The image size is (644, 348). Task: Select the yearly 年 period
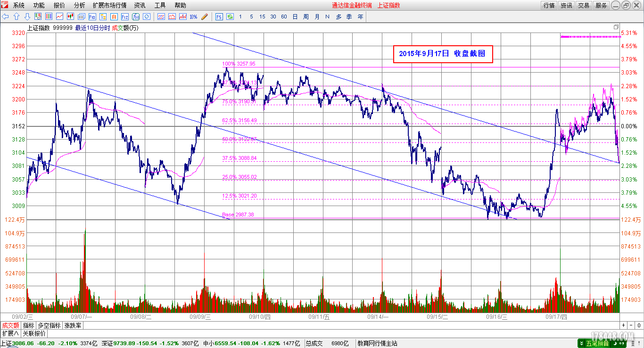(361, 17)
